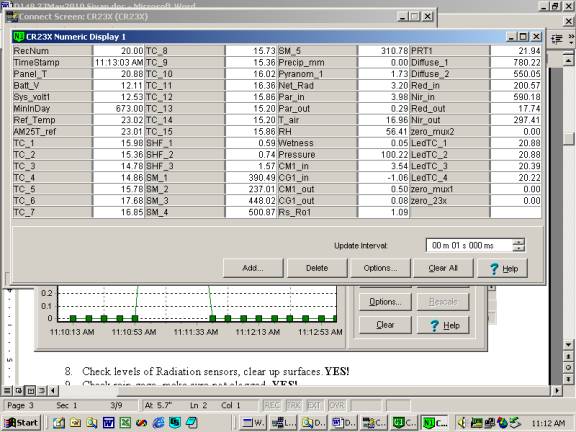Select the TimeStamp value 11:13:03 AM
Screen dimensions: 576x432
pos(119,62)
